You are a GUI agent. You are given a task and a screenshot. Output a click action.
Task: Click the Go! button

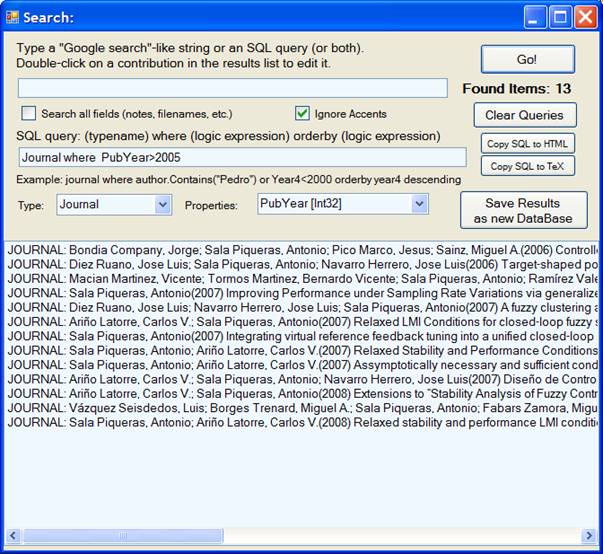527,59
